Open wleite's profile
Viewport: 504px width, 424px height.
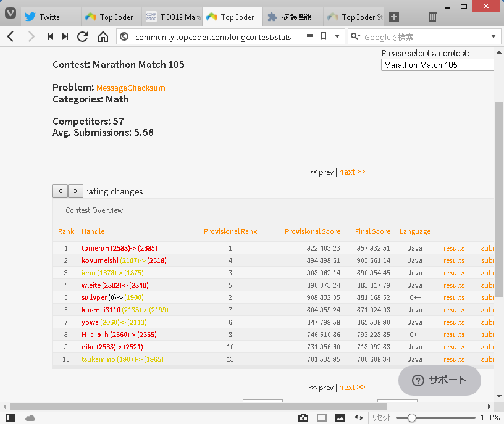91,285
